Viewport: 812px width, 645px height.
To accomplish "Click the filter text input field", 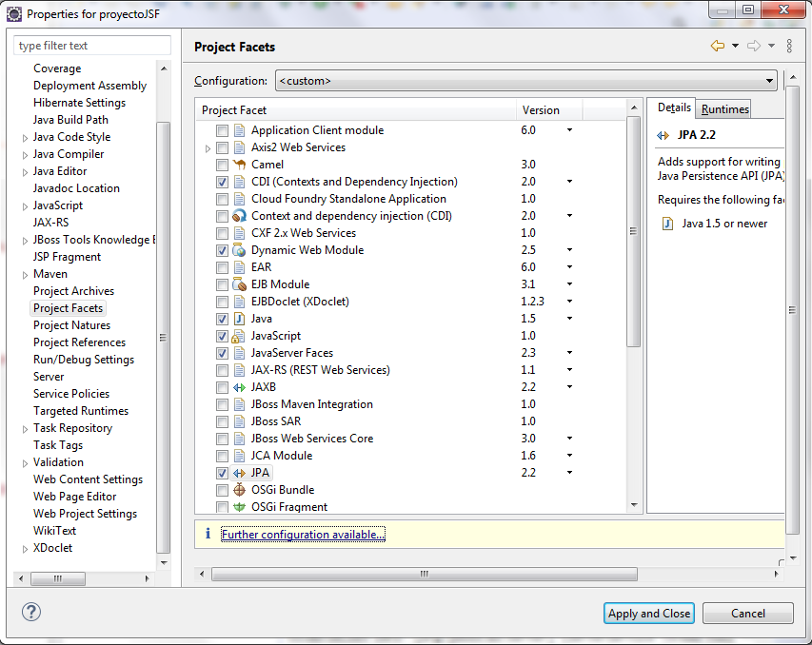I will point(91,45).
